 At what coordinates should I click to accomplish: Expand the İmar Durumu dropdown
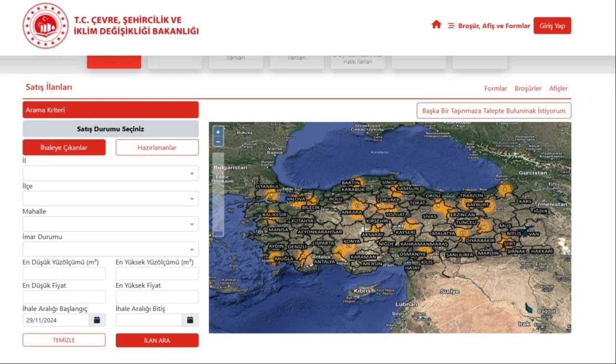[110, 249]
